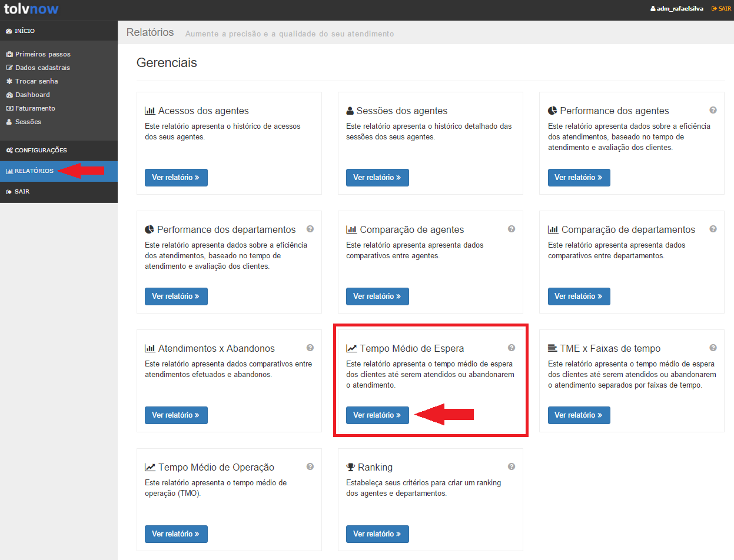
Task: Open Sessões in the sidebar
Action: 24,122
